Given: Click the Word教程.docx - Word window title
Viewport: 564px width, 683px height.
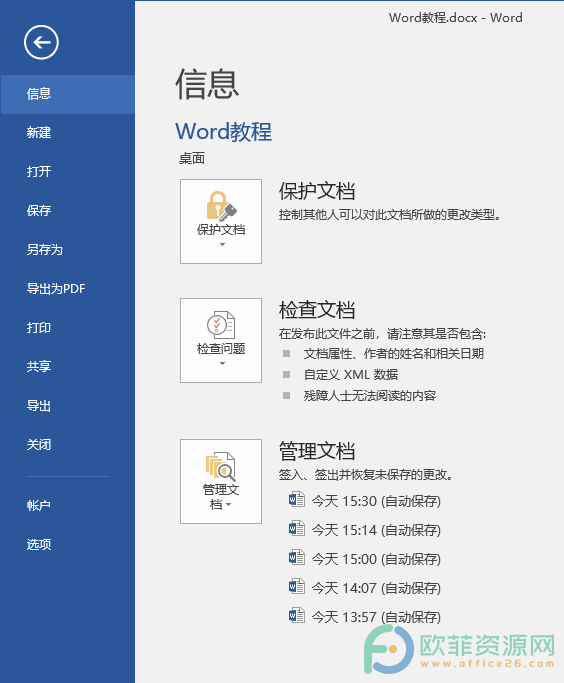Looking at the screenshot, I should coord(456,18).
